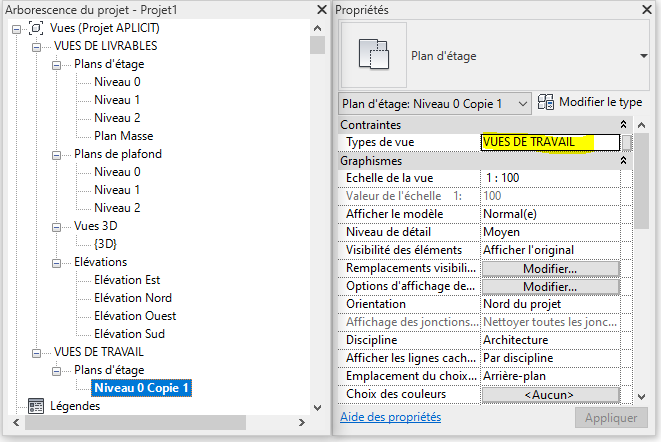Screen dimensions: 661x442
Task: Click the Modifier le type icon
Action: (x=547, y=102)
